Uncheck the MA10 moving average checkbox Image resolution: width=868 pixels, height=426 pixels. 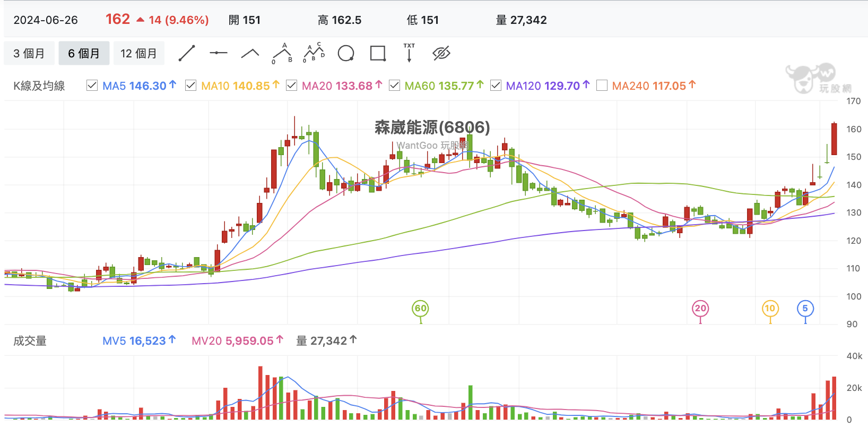tap(190, 86)
